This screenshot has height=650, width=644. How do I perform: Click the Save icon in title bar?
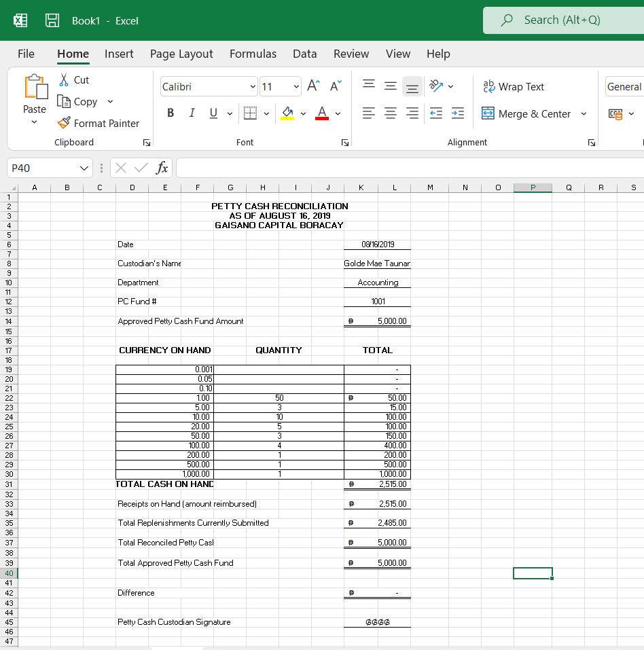(52, 21)
